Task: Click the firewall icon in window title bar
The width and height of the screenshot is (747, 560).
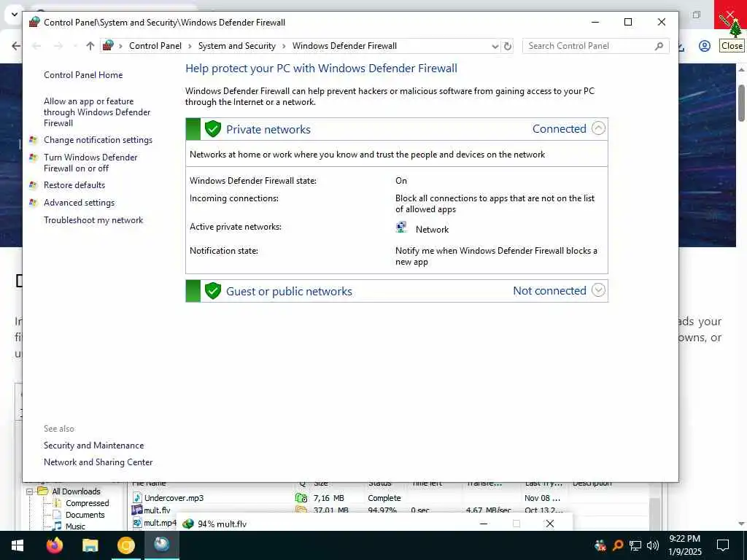Action: (x=34, y=22)
